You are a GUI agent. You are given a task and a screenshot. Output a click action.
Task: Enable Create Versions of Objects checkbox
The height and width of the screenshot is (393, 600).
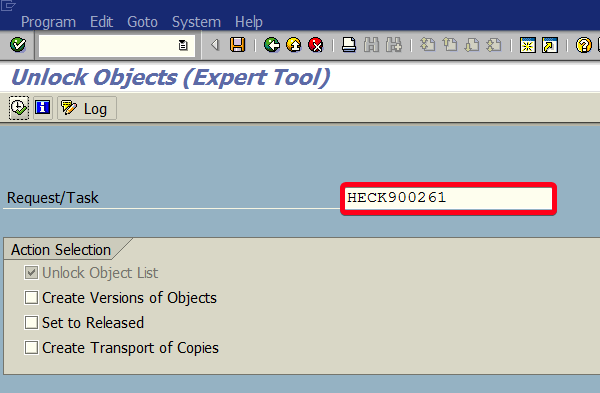pos(31,298)
